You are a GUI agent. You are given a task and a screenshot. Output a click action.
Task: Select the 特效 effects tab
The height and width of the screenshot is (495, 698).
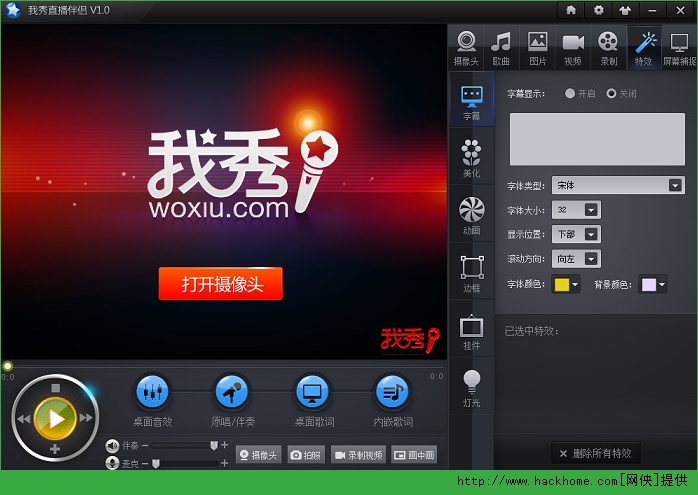coord(644,48)
